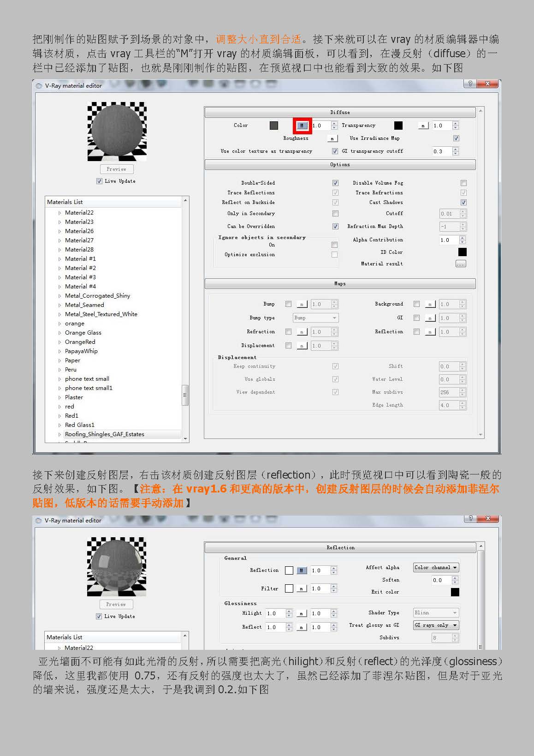Expand the Plaster material node
The height and width of the screenshot is (756, 534).
(x=59, y=397)
